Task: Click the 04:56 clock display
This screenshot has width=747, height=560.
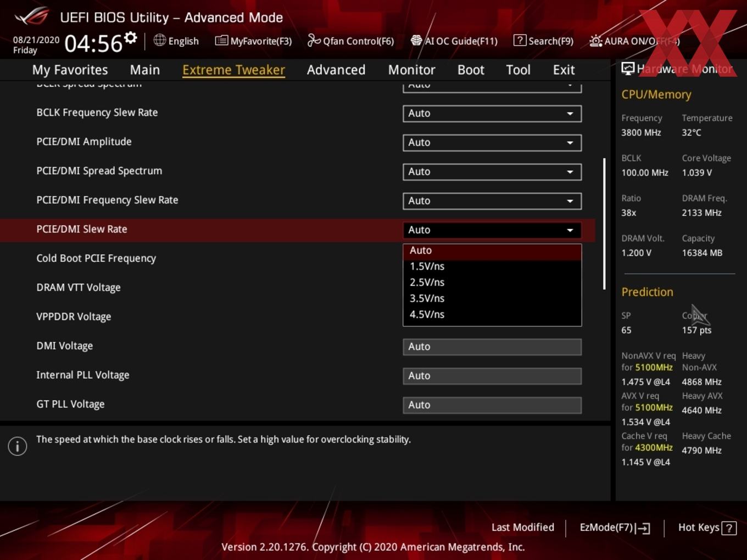Action: pyautogui.click(x=93, y=43)
